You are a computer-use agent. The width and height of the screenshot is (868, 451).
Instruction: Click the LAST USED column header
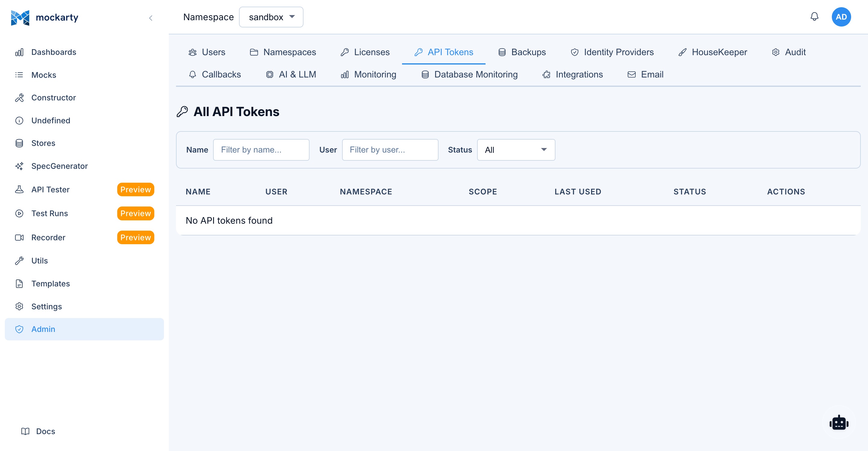578,192
